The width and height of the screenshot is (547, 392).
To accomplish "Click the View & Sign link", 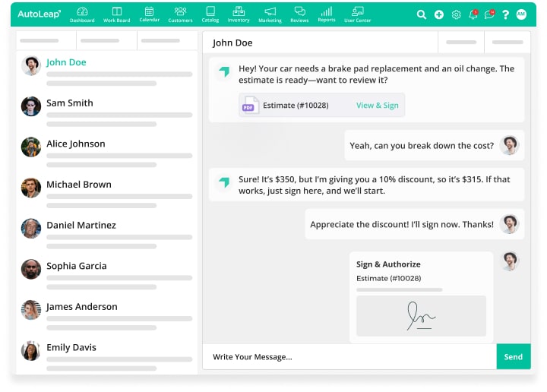I will point(377,106).
